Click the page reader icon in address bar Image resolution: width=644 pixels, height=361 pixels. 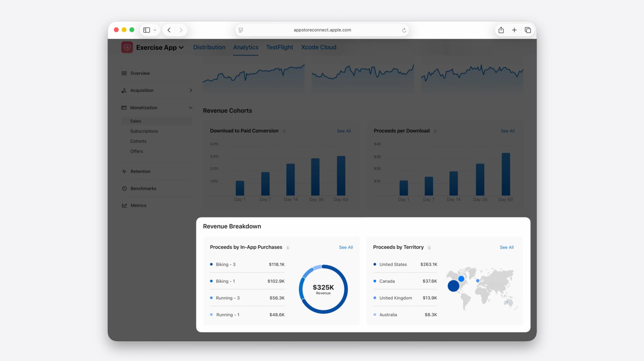point(241,30)
